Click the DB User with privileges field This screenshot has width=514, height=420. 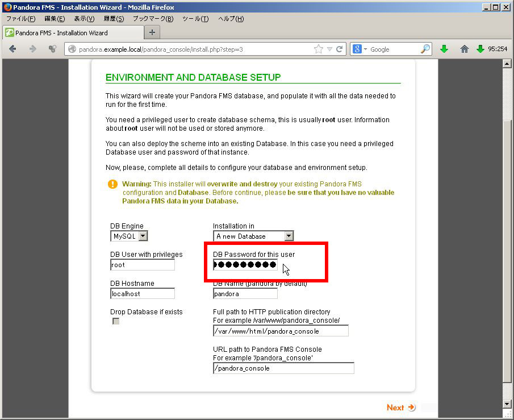[x=143, y=265]
